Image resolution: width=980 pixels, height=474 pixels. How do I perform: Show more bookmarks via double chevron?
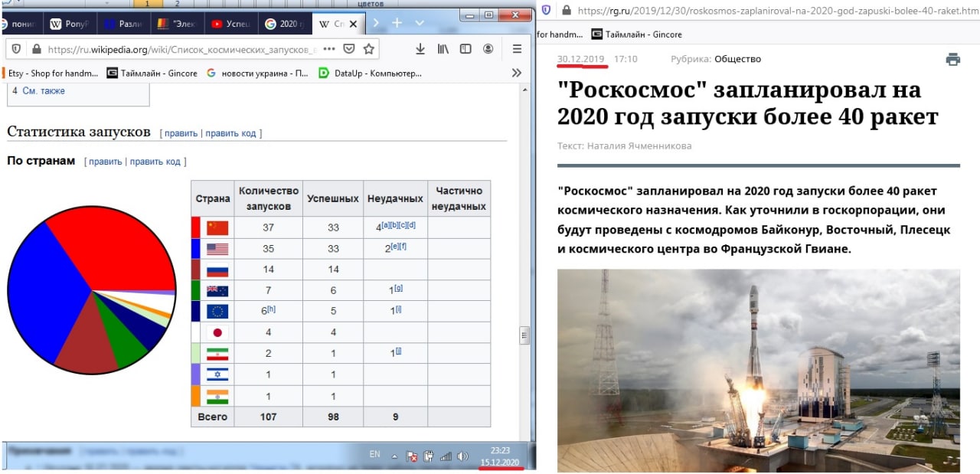pos(517,74)
